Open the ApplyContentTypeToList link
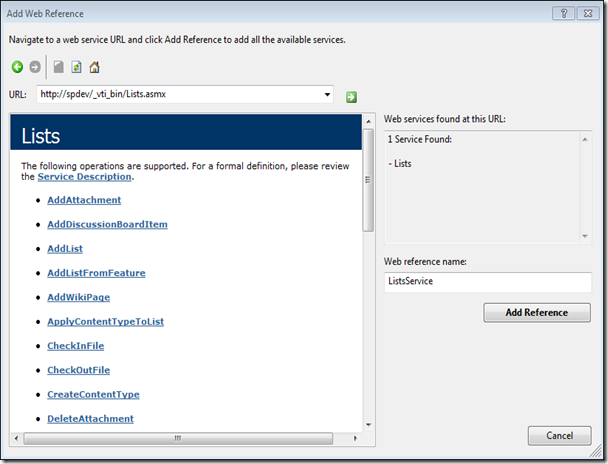 105,322
